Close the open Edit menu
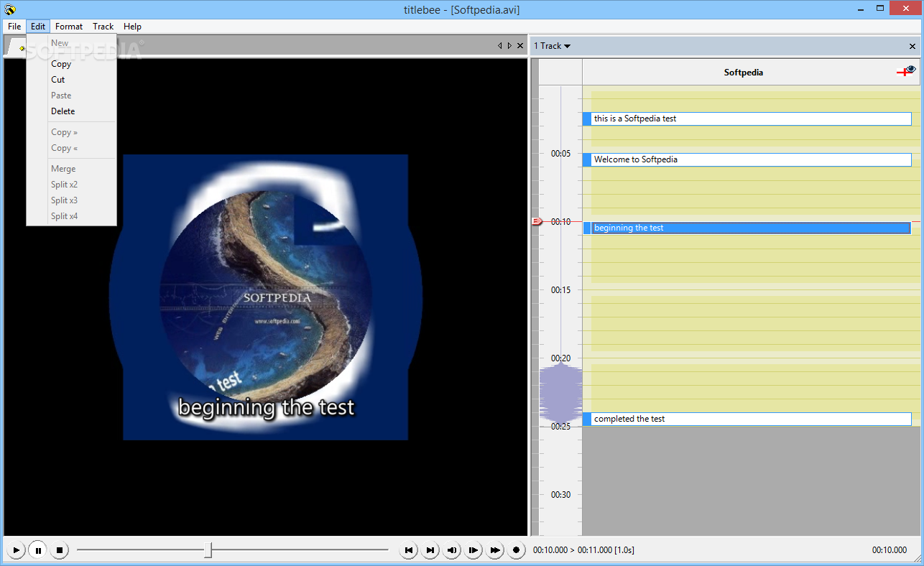This screenshot has width=924, height=566. [38, 27]
